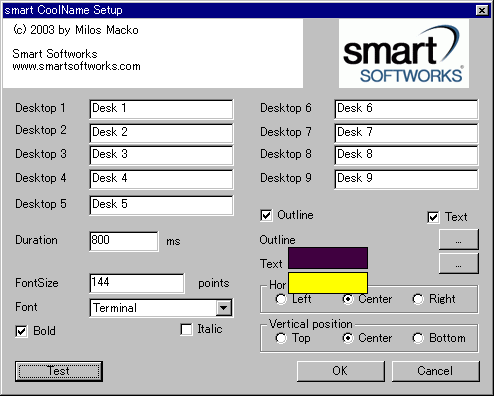Click the dark purple outline color swatch
The height and width of the screenshot is (396, 494).
(328, 258)
